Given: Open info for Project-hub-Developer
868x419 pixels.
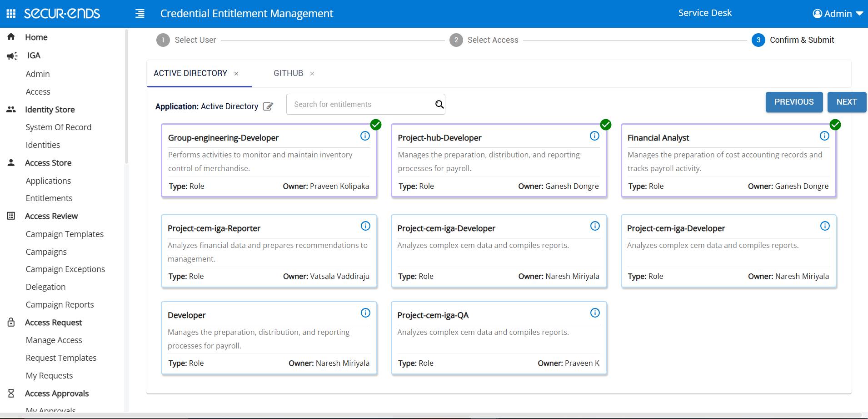Looking at the screenshot, I should click(x=594, y=136).
